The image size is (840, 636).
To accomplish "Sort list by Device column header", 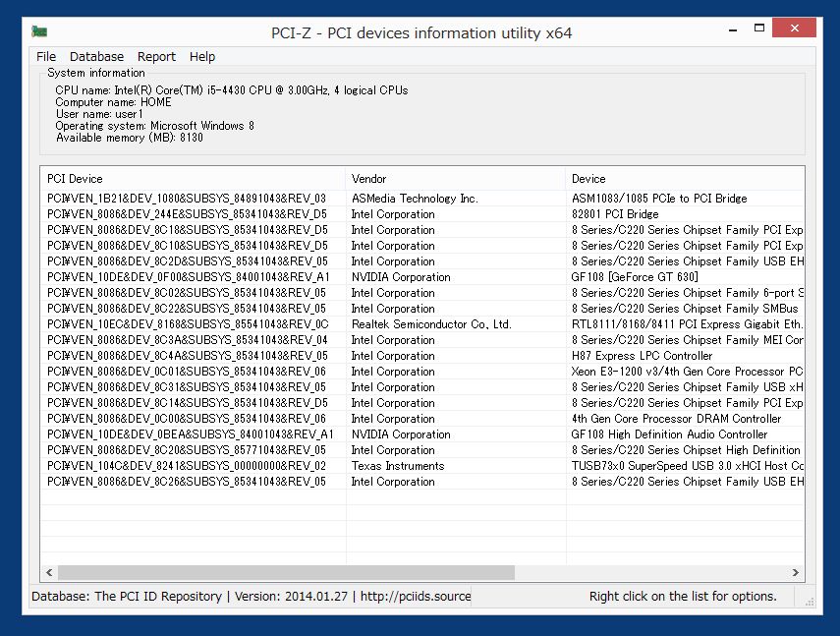I will [685, 179].
